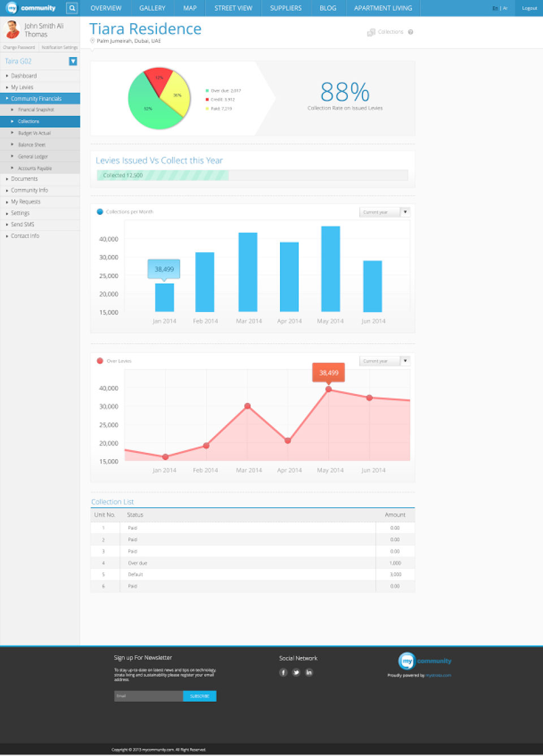Open the Taira G02 unit dropdown
The image size is (543, 756).
[x=73, y=61]
